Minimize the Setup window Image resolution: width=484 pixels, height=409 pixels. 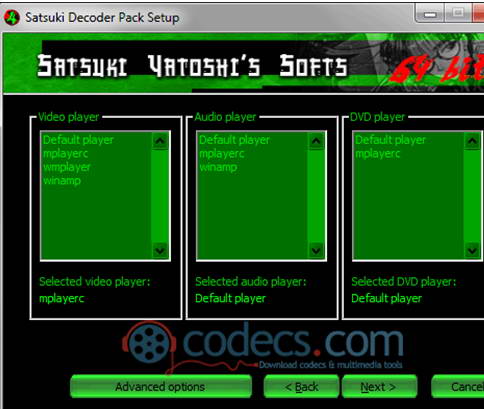pos(430,14)
